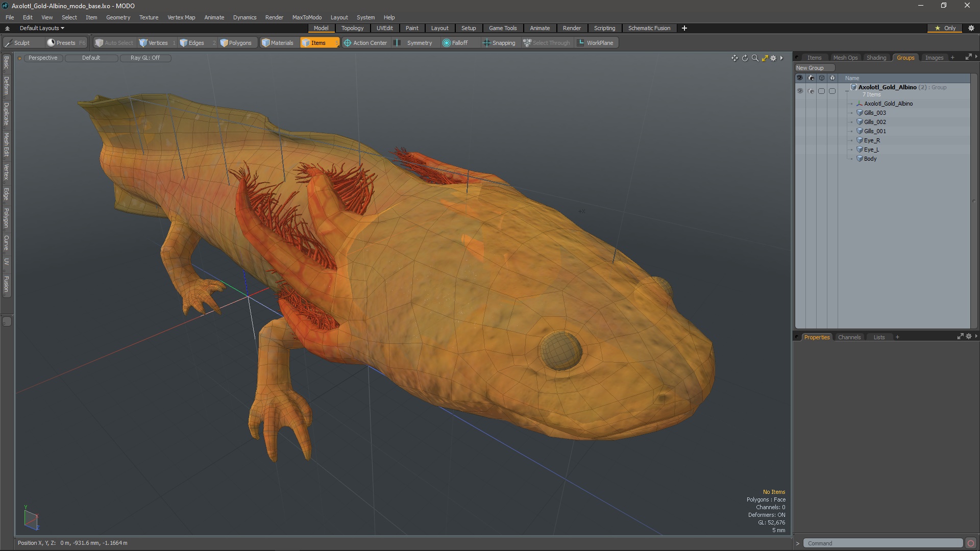Click the layout settings gear icon
Viewport: 980px width, 551px height.
pyautogui.click(x=971, y=28)
